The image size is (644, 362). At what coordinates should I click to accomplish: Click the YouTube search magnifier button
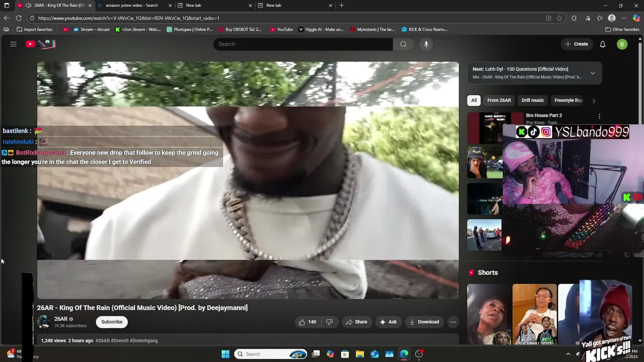point(403,44)
